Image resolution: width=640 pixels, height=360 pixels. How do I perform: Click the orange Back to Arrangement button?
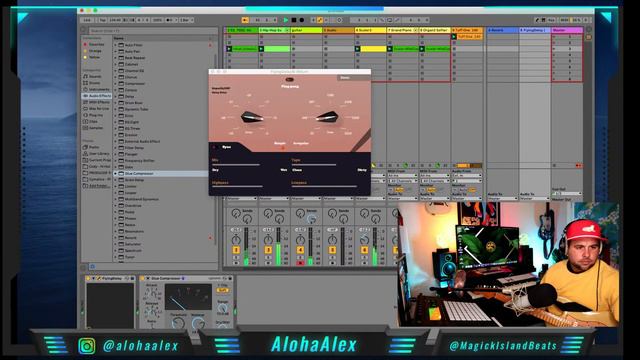[245, 20]
